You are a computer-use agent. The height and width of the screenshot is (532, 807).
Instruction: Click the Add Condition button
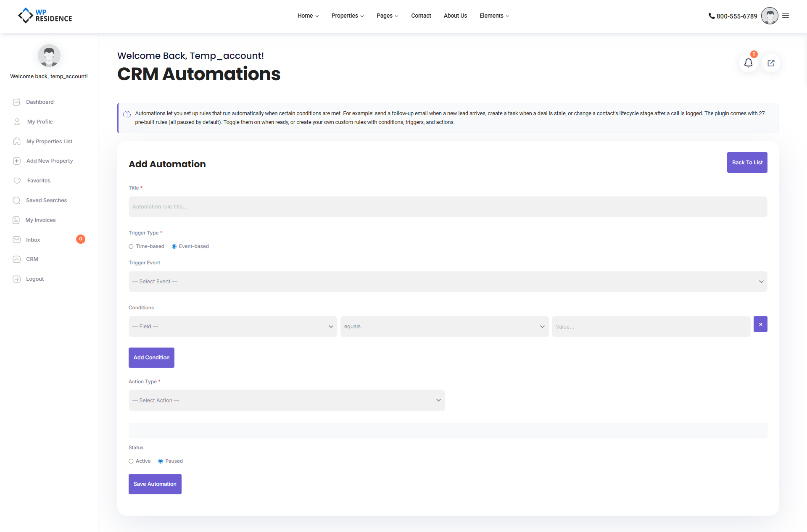(x=151, y=358)
